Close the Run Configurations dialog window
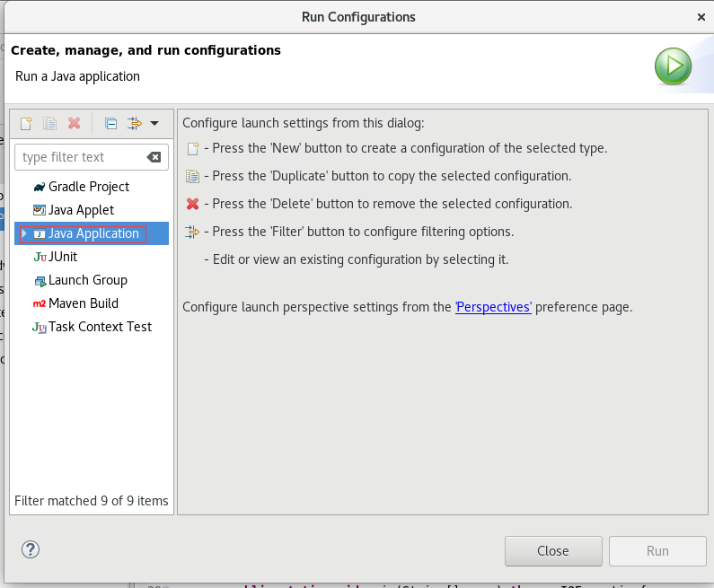Image resolution: width=714 pixels, height=588 pixels. pyautogui.click(x=701, y=17)
